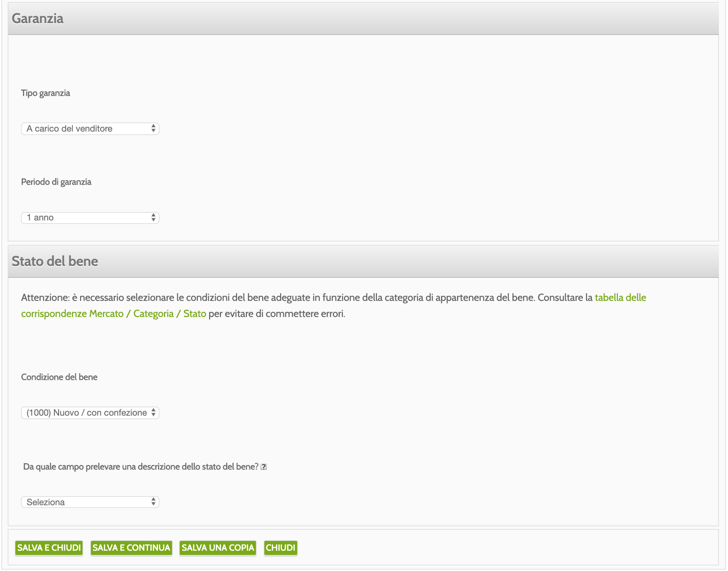Click the arrows icon on 'A carico del venditore' select
The image size is (728, 571).
153,128
